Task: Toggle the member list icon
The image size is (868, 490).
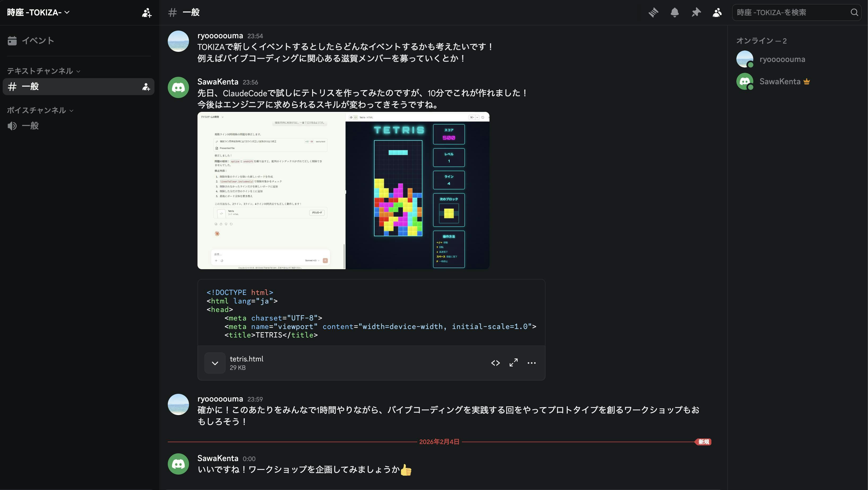Action: click(717, 12)
